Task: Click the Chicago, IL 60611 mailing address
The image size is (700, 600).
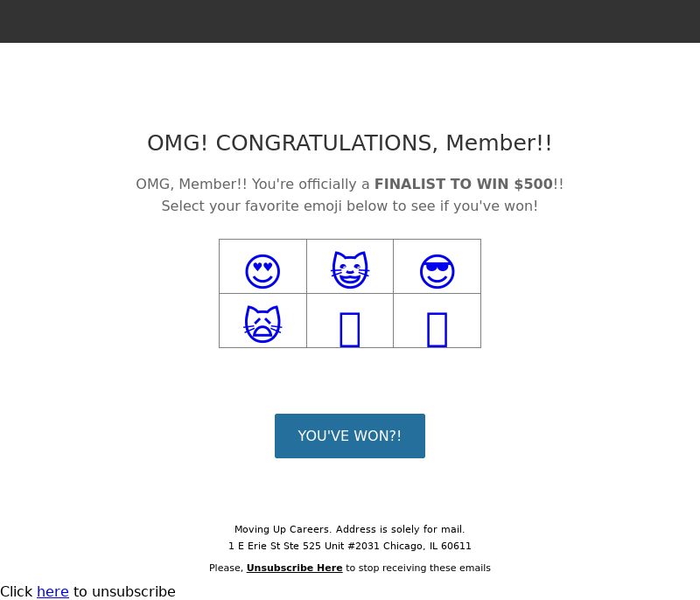Action: [x=350, y=546]
